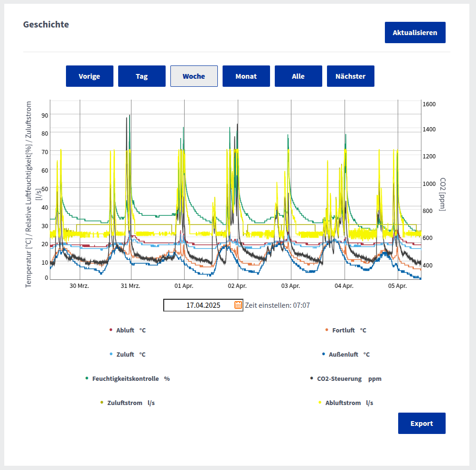The height and width of the screenshot is (470, 476).
Task: Switch the chart to Tag view
Action: click(141, 76)
